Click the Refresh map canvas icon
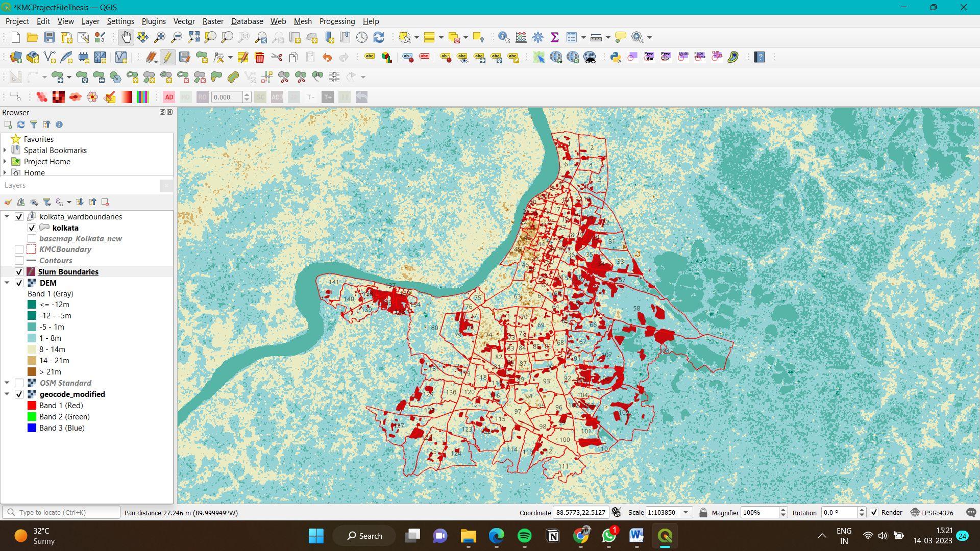This screenshot has width=980, height=551. [x=379, y=37]
